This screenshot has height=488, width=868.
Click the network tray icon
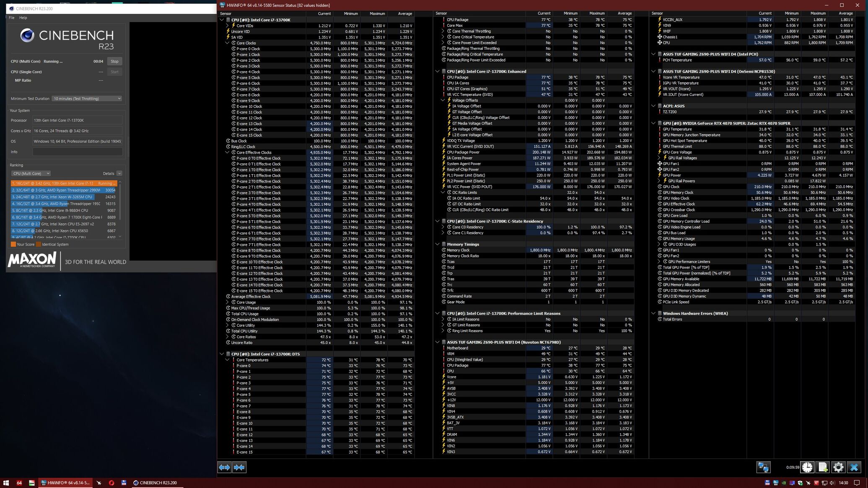click(x=824, y=483)
